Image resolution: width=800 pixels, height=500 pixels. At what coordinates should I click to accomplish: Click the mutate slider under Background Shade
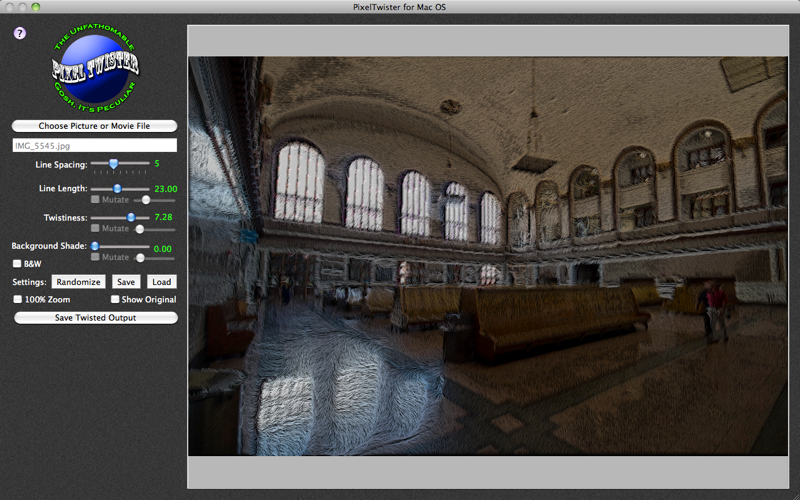tap(140, 258)
